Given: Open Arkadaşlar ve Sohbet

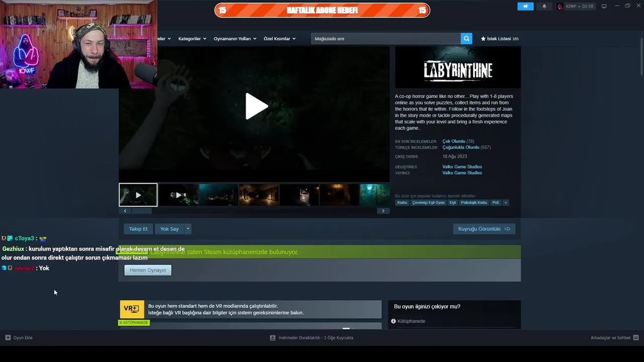Looking at the screenshot, I should tap(610, 338).
